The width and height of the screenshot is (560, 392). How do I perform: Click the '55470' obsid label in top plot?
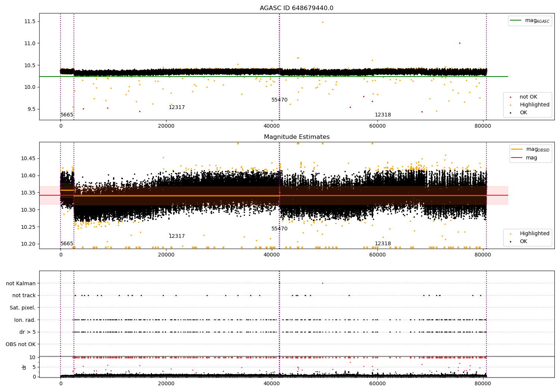coord(279,100)
